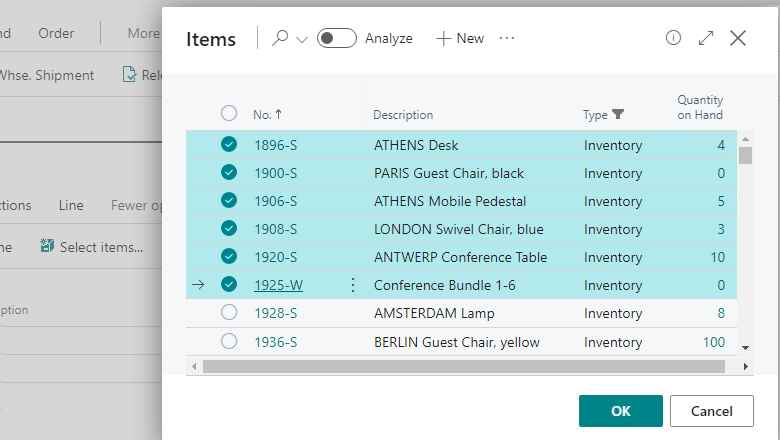Open the Order menu tab
Image resolution: width=780 pixels, height=440 pixels.
click(x=56, y=33)
